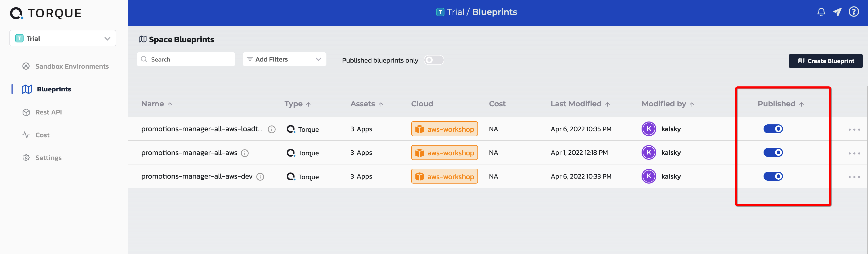
Task: Select Blueprints in the sidebar
Action: coord(47,89)
